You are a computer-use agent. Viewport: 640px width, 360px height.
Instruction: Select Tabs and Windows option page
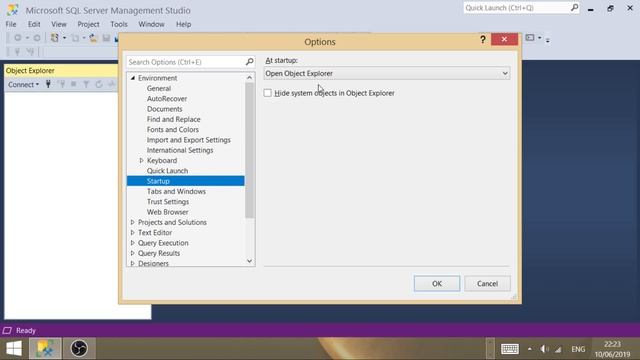[x=176, y=191]
